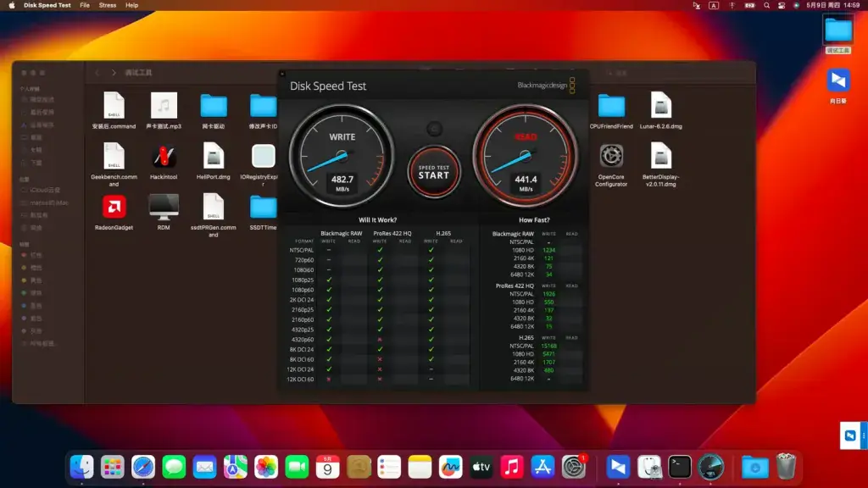The height and width of the screenshot is (488, 868).
Task: Open the Apple menu
Action: coord(12,5)
